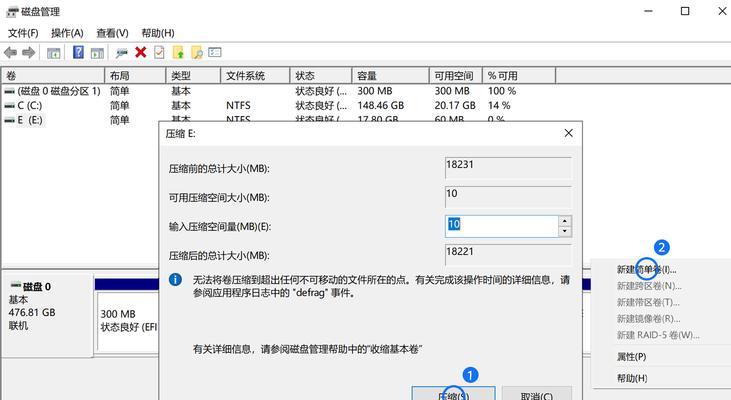
Task: Click the greyed 新建带区卷(T)... context item
Action: click(648, 302)
